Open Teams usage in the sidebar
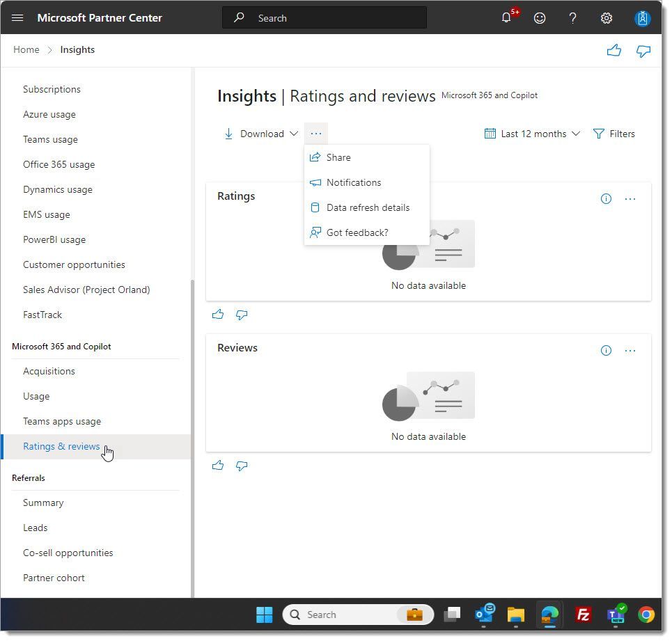672x641 pixels. click(x=51, y=140)
